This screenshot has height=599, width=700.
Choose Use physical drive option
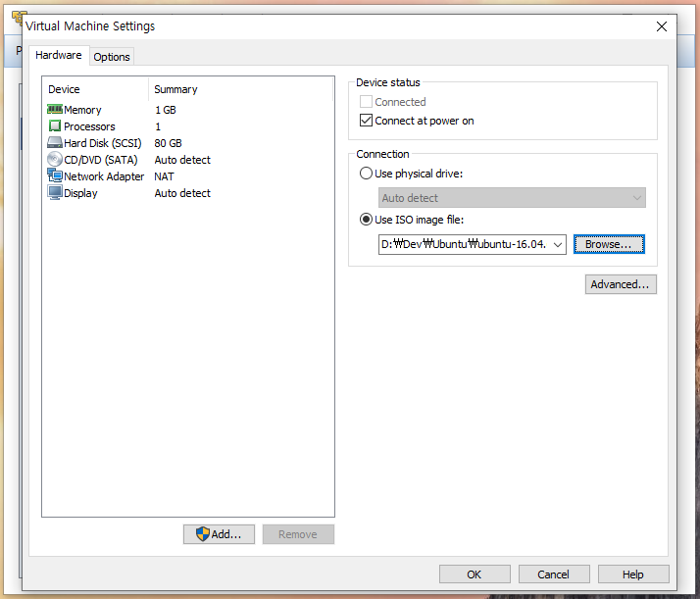pyautogui.click(x=366, y=174)
